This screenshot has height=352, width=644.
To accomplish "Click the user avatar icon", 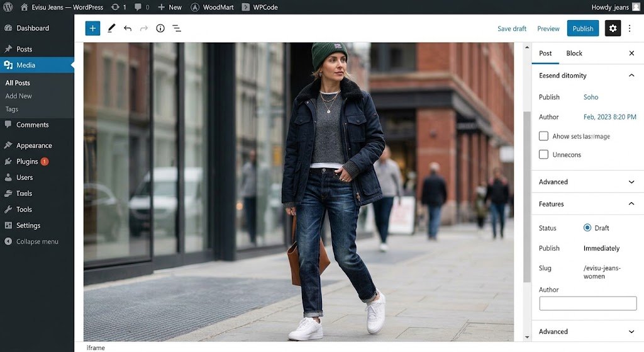I will (x=636, y=7).
